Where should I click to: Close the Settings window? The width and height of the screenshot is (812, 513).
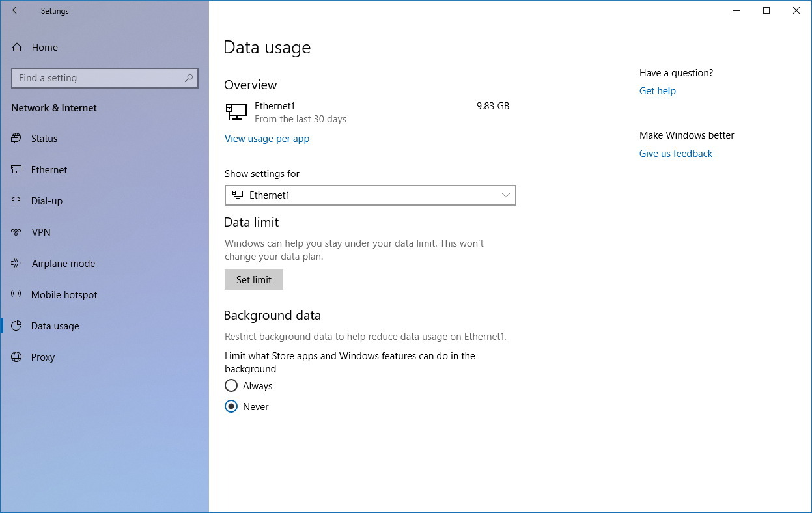coord(796,10)
